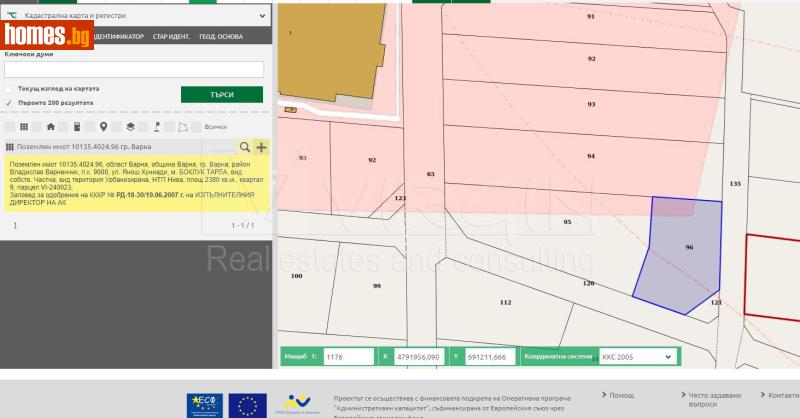Click the yellow parcel 10135.4024.96 description text
Screen dimensions: 800x418
(136, 183)
